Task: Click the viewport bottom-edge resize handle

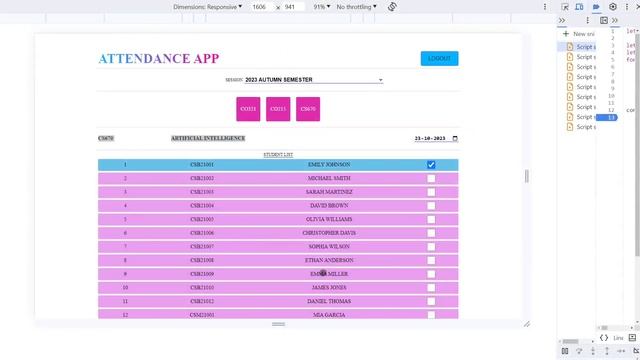Action: [x=278, y=324]
